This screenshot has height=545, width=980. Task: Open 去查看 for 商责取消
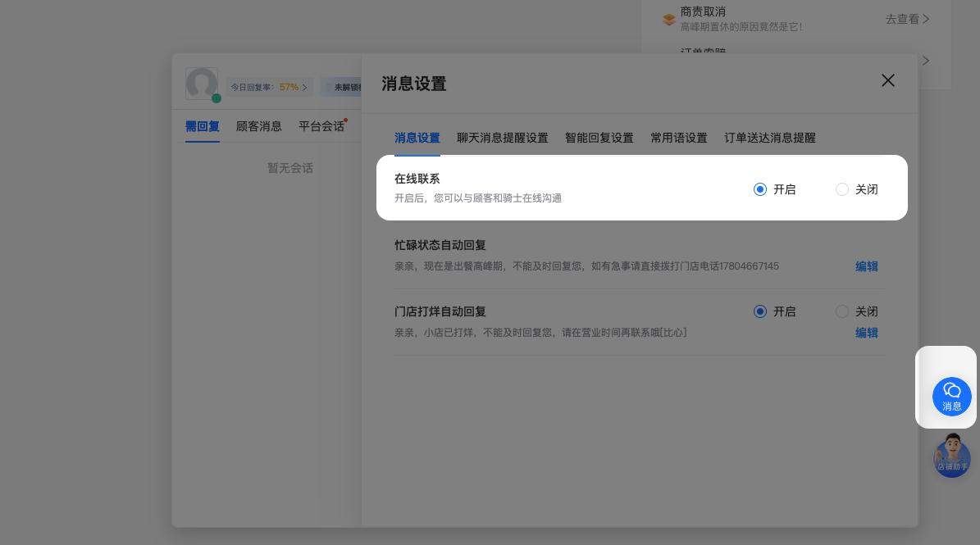pos(906,19)
